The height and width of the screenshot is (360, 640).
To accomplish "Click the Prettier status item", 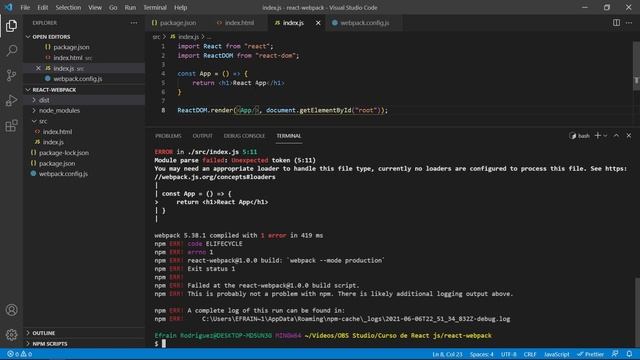I will pos(590,354).
